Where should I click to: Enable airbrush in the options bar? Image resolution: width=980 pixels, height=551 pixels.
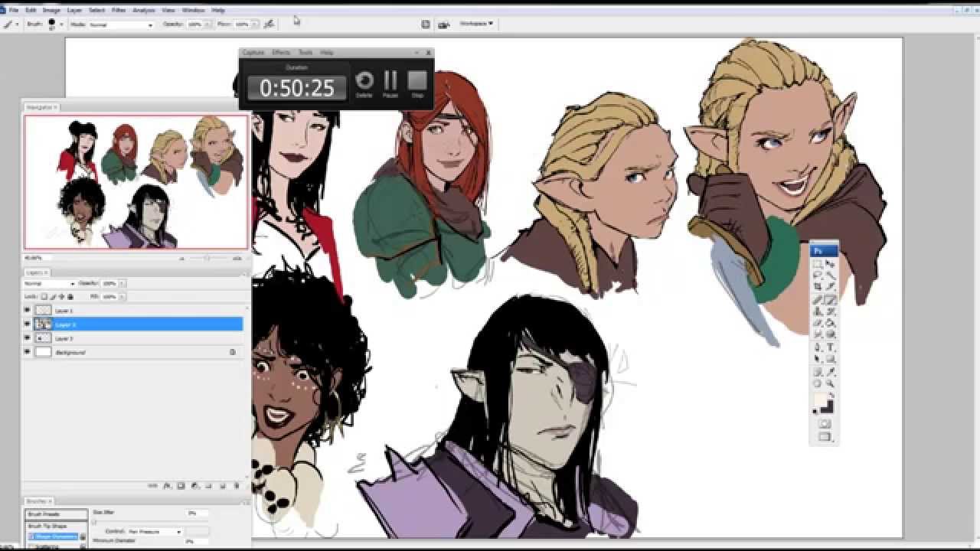pyautogui.click(x=269, y=24)
